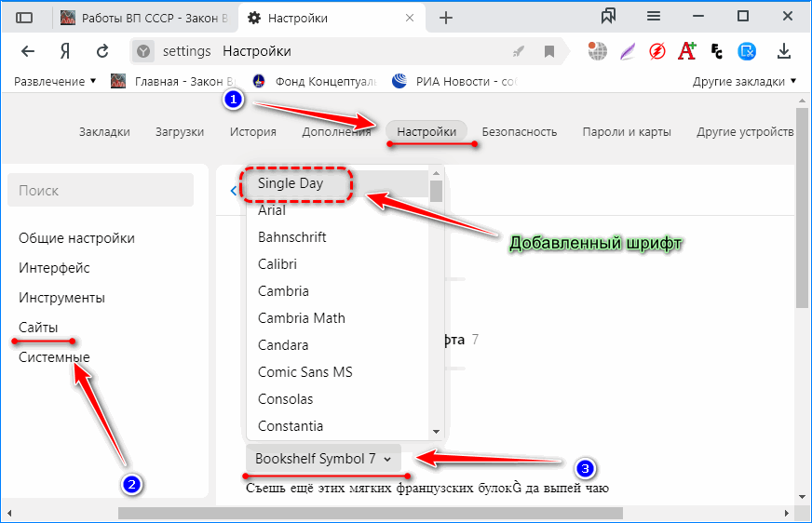This screenshot has width=812, height=523.
Task: Open the sidebar panel icon in title bar
Action: click(x=25, y=18)
